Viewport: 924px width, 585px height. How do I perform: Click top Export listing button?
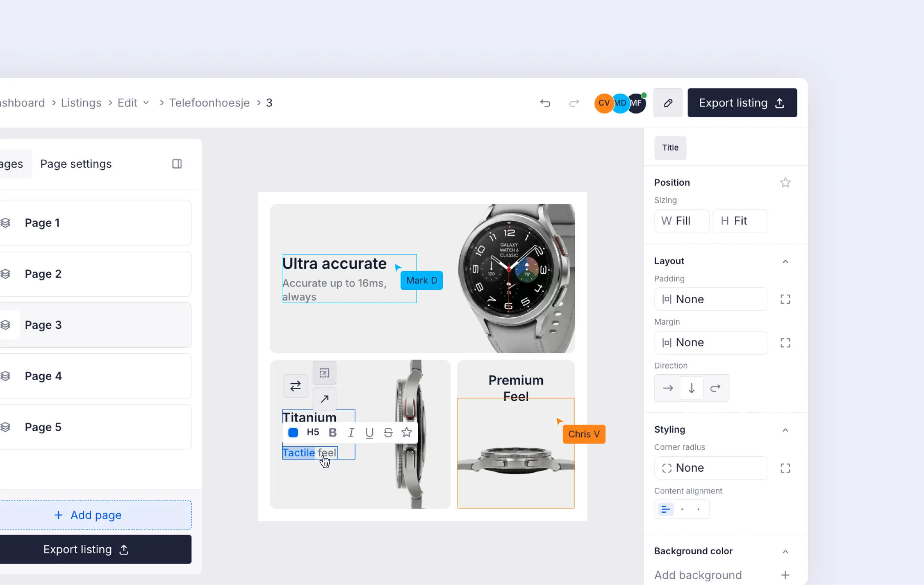point(742,103)
